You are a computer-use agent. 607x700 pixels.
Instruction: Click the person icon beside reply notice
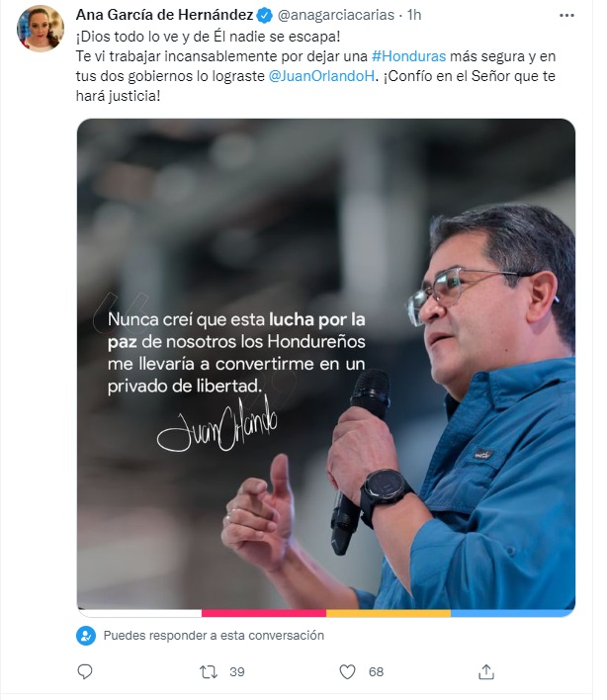click(86, 636)
